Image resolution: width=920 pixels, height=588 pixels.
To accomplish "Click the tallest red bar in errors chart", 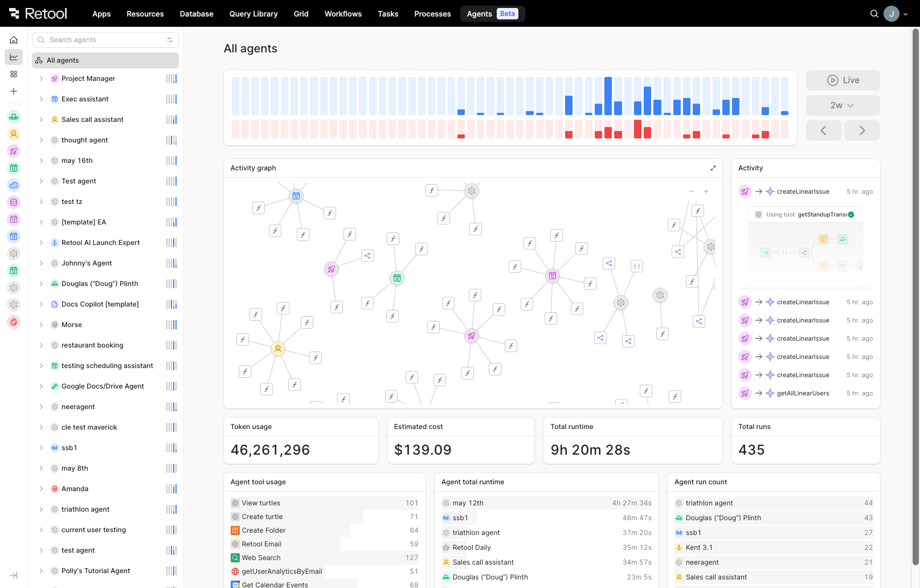I will pos(637,129).
